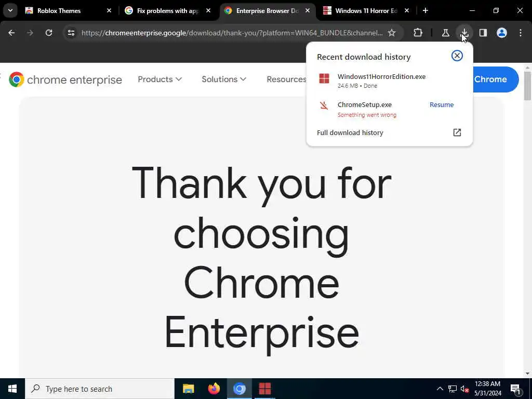Open the red Windows 11 Horror taskbar app

click(264, 389)
